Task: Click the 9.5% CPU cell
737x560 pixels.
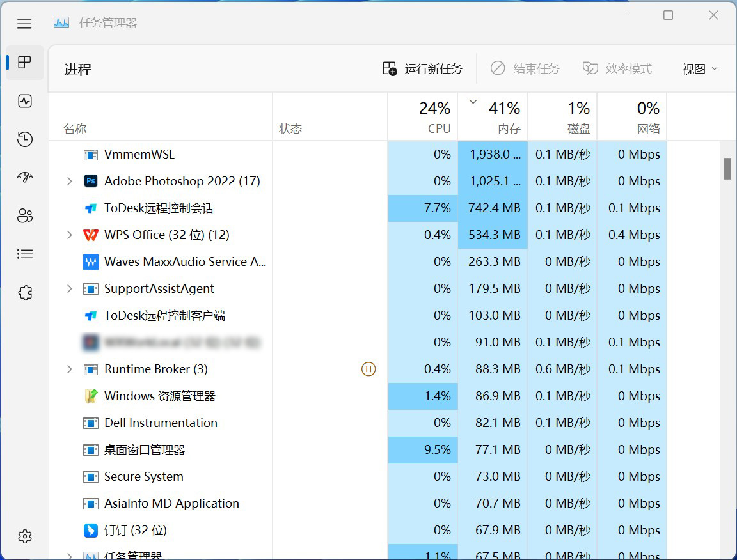Action: 423,450
